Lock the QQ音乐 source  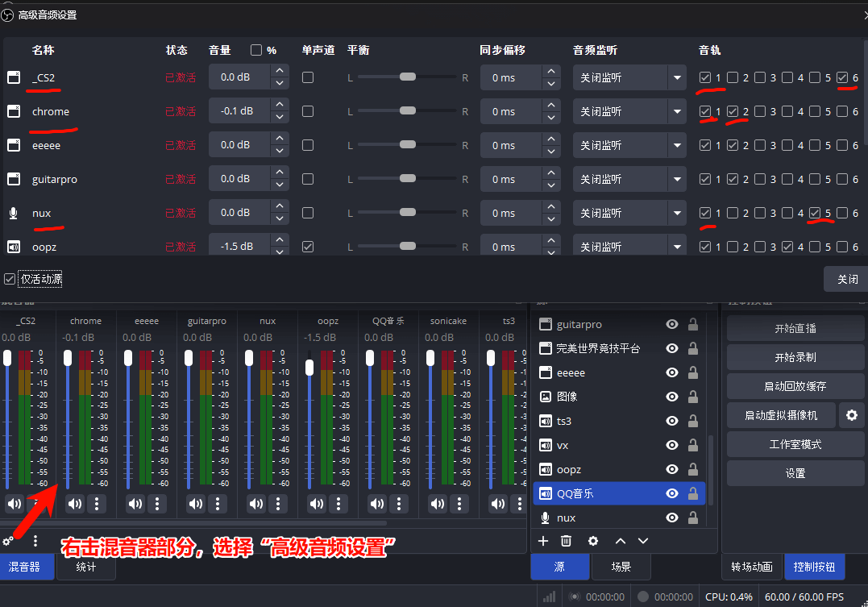coord(692,493)
